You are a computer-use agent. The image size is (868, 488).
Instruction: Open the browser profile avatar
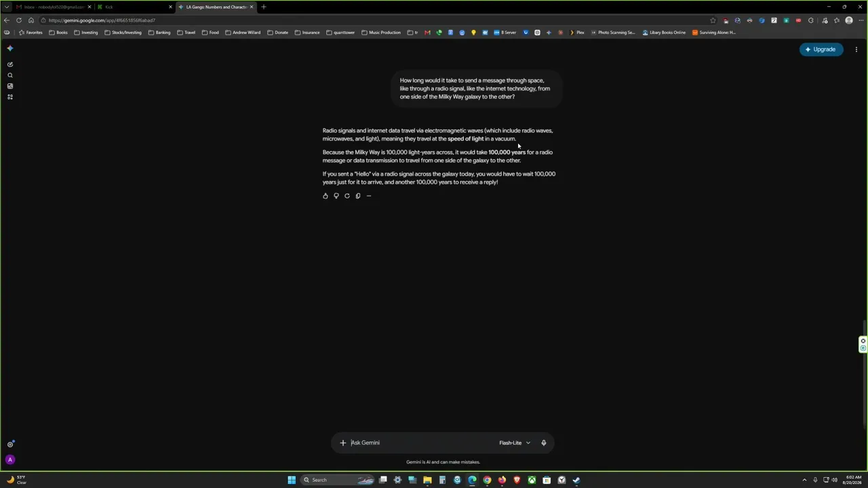pos(849,20)
